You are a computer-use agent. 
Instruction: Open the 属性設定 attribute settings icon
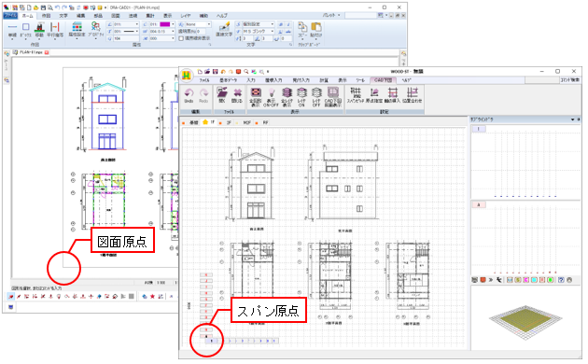77,29
